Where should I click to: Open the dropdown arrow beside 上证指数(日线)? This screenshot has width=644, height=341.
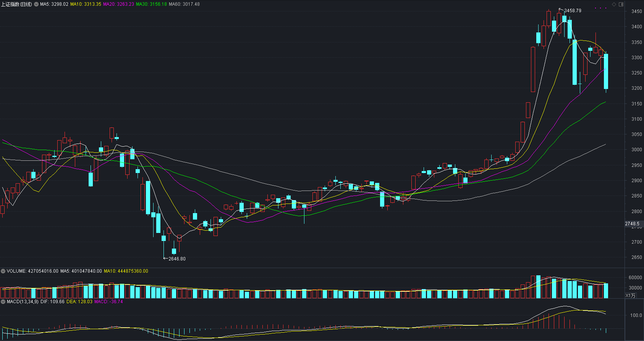[36, 4]
